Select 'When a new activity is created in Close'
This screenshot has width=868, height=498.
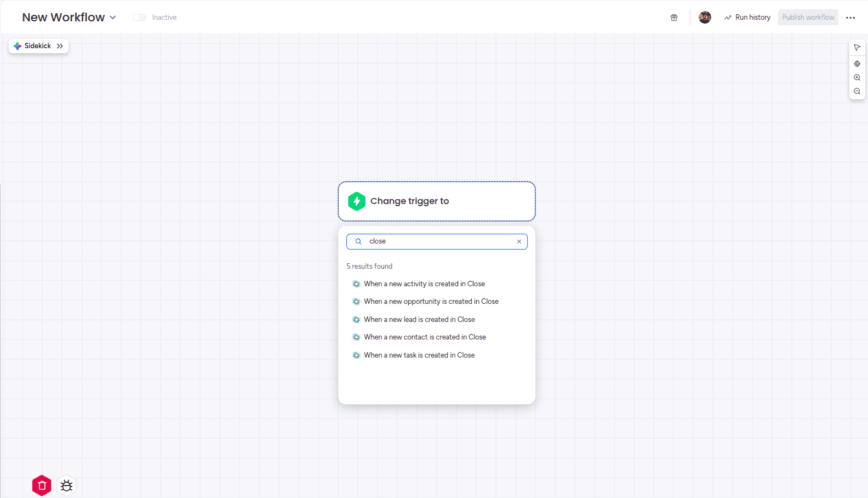point(424,284)
